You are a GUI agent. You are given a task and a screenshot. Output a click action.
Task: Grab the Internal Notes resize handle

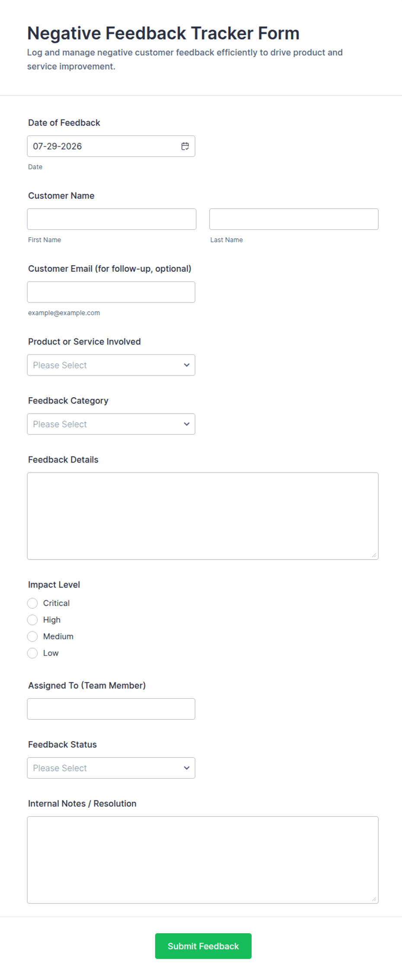374,900
